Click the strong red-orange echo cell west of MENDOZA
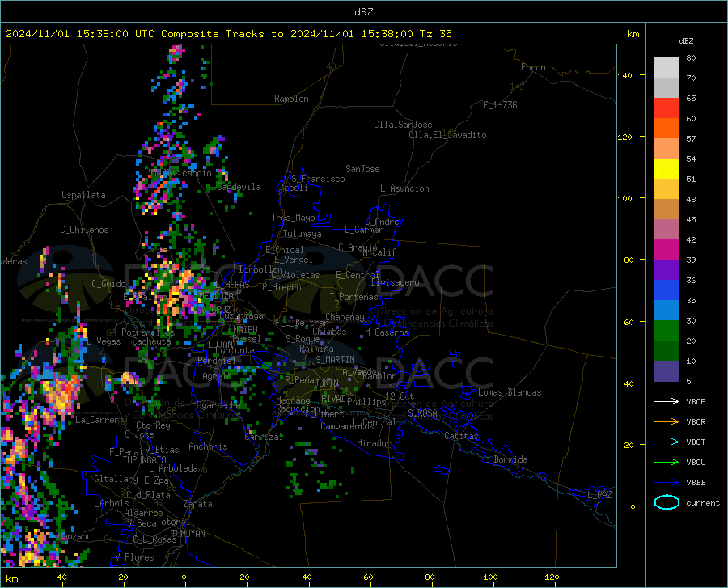Image resolution: width=728 pixels, height=588 pixels. point(176,294)
